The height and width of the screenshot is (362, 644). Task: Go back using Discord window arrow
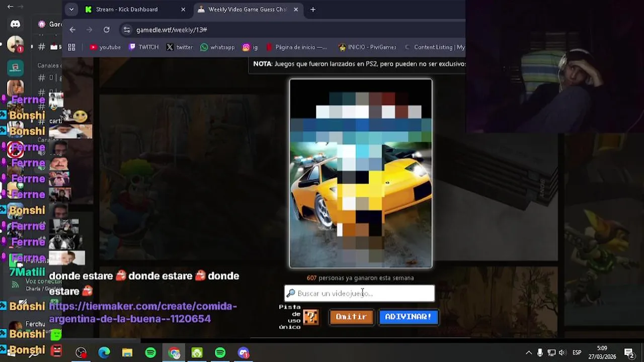point(10,7)
